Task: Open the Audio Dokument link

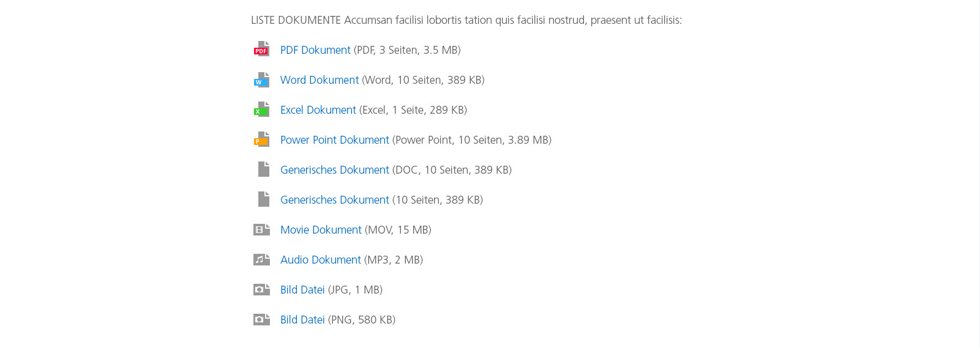Action: coord(321,260)
